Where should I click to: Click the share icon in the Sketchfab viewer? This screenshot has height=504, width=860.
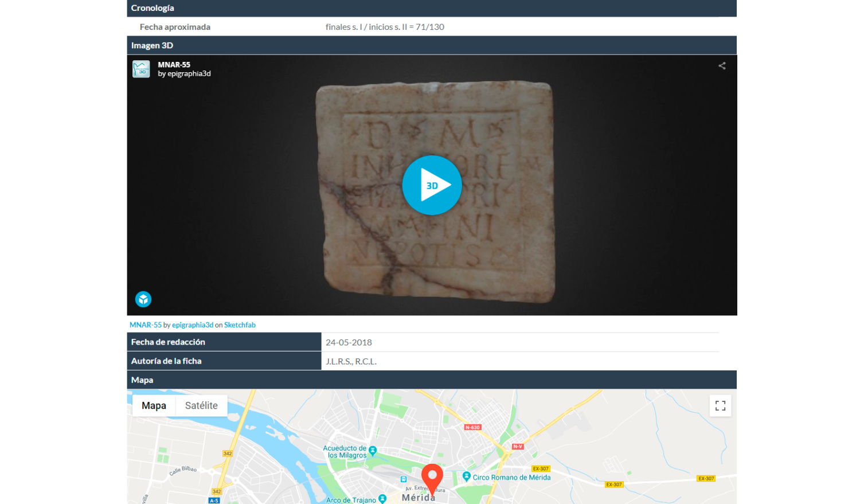[722, 66]
